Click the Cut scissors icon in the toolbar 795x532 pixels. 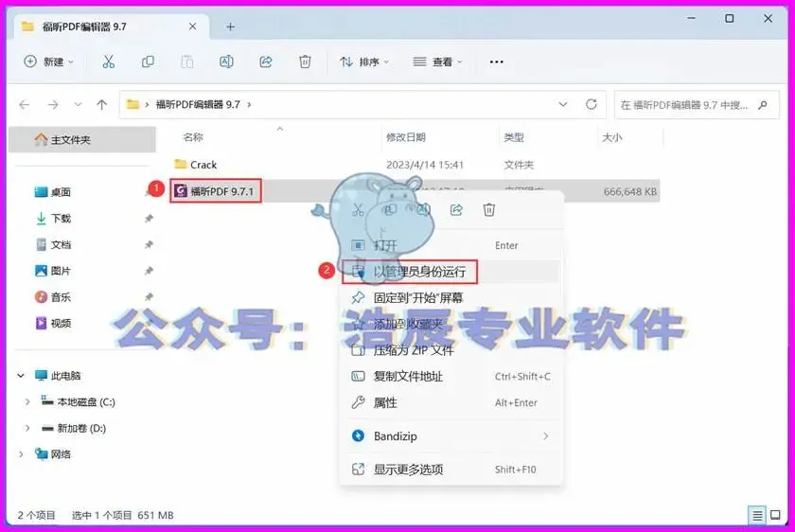point(108,62)
